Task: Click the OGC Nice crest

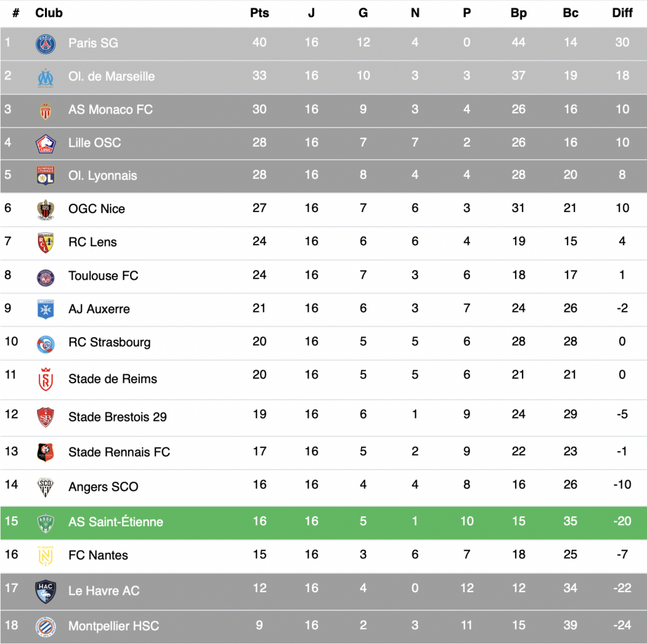Action: click(x=46, y=210)
